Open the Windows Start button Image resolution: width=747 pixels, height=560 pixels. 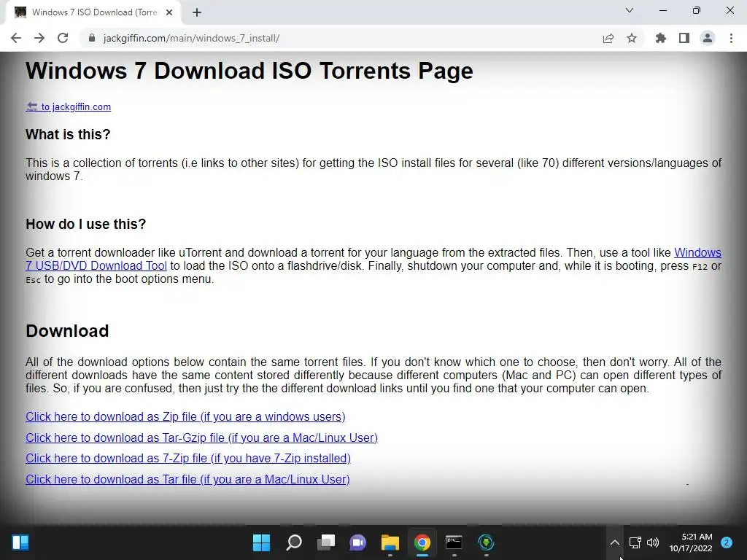tap(261, 542)
